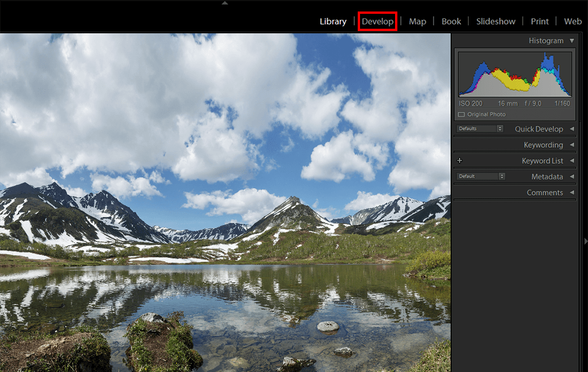Click the mountain lake photo preview

pyautogui.click(x=225, y=203)
